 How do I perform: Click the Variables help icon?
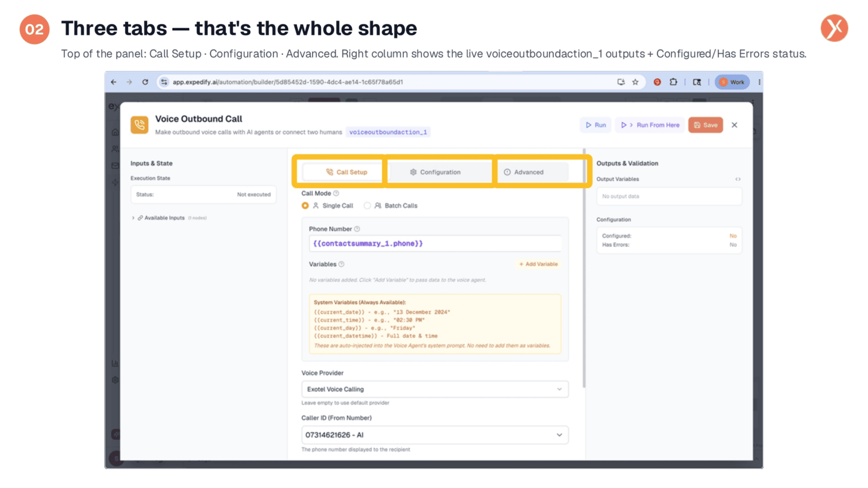(x=341, y=264)
